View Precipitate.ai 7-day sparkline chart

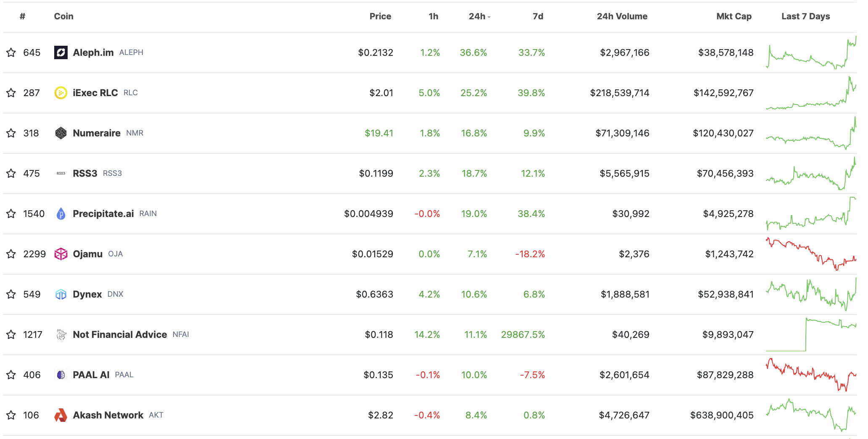point(811,214)
